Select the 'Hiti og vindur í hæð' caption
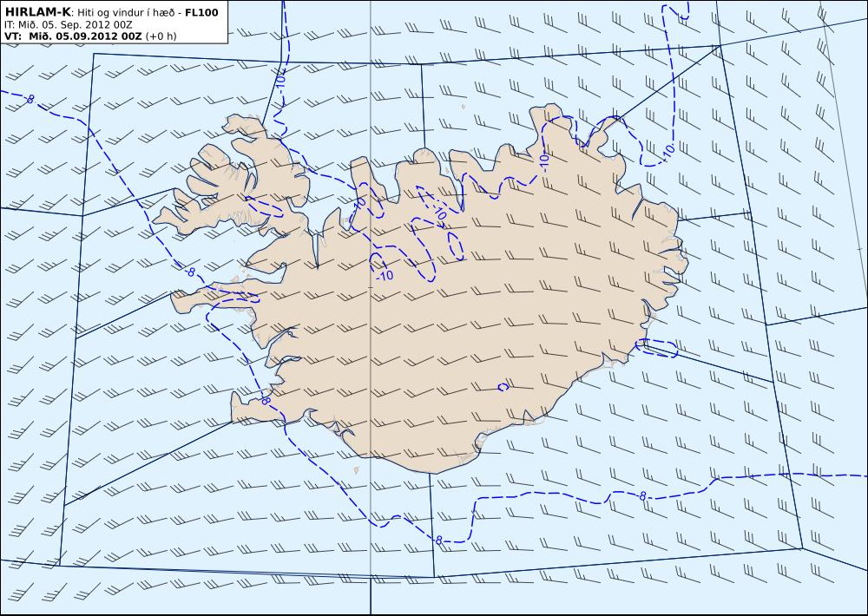Image resolution: width=868 pixels, height=616 pixels. (x=128, y=13)
